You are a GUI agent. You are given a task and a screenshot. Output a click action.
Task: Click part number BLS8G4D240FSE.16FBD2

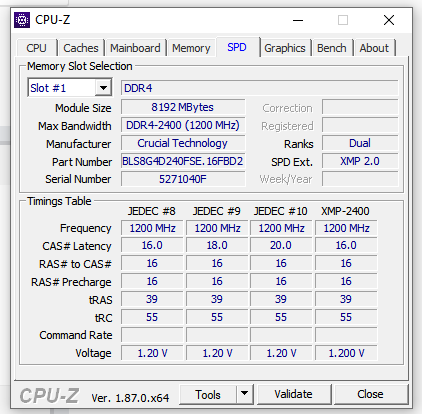[183, 161]
